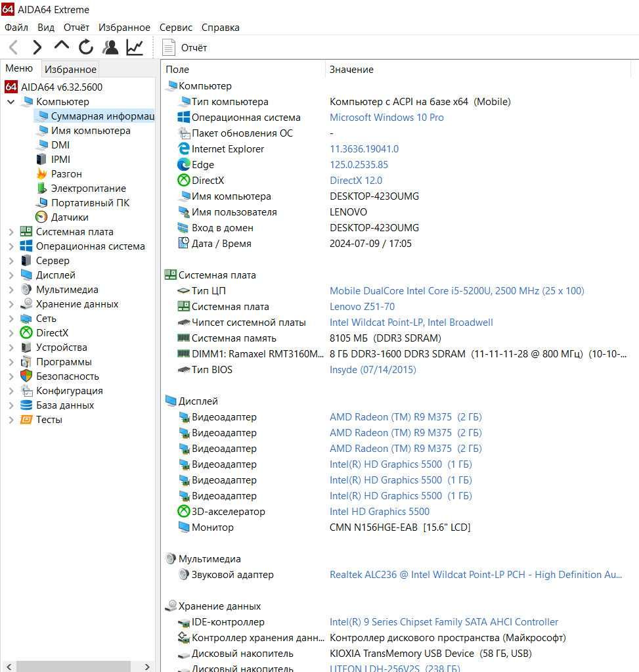Image resolution: width=639 pixels, height=672 pixels.
Task: Click the Отчёт report toolbar button
Action: click(185, 47)
